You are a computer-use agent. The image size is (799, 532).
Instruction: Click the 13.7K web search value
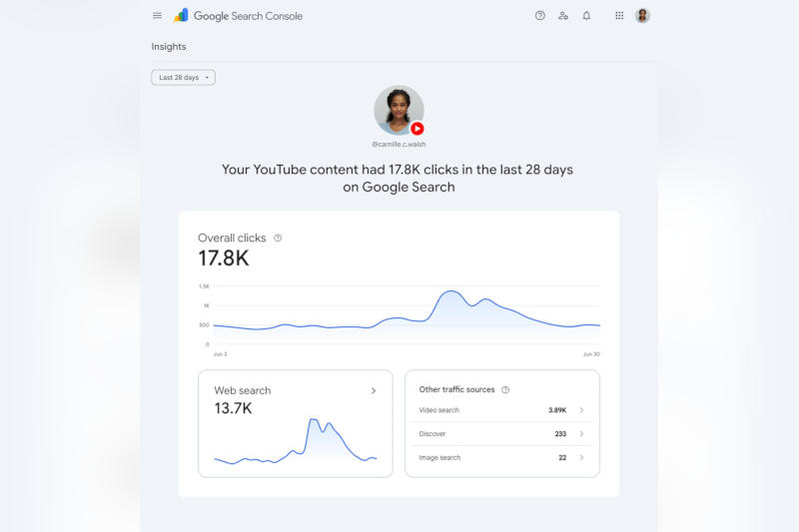tap(233, 408)
